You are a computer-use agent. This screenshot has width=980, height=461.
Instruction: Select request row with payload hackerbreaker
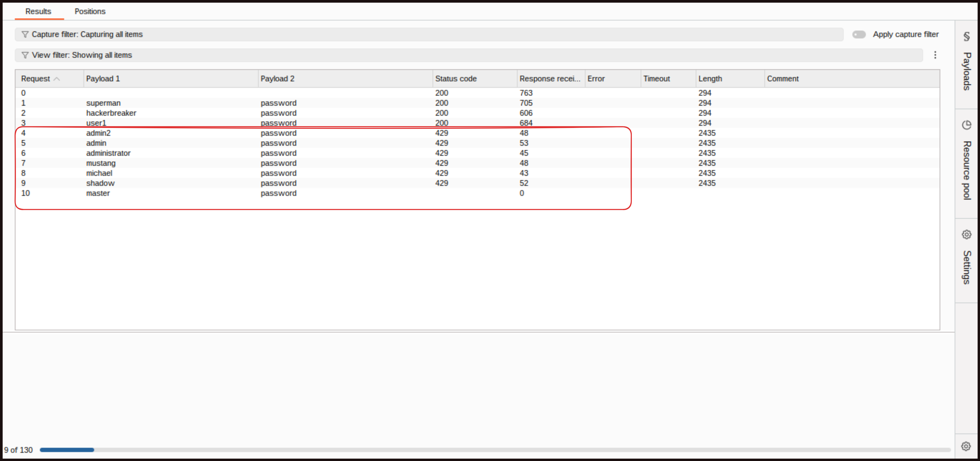pos(111,113)
